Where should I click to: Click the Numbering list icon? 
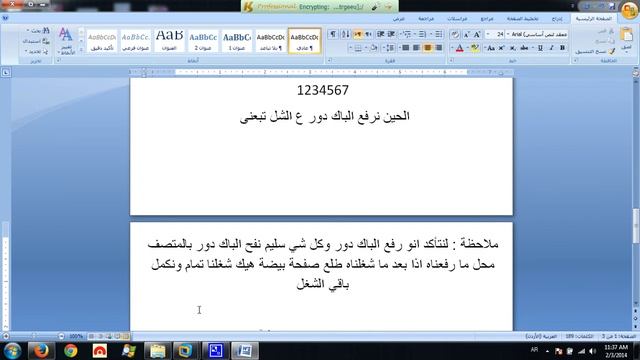(421, 34)
